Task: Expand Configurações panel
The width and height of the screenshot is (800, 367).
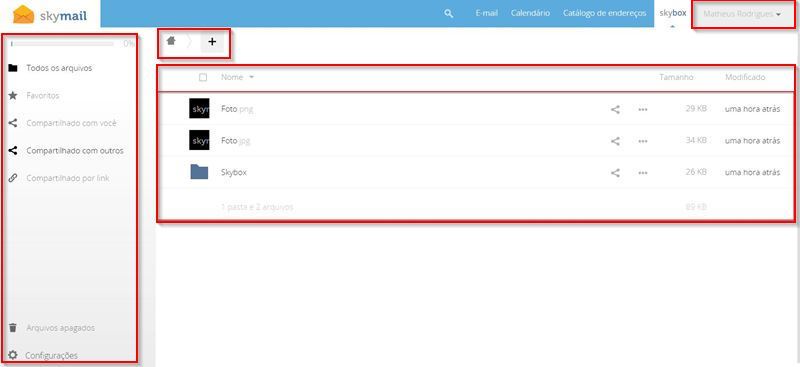Action: 51,355
